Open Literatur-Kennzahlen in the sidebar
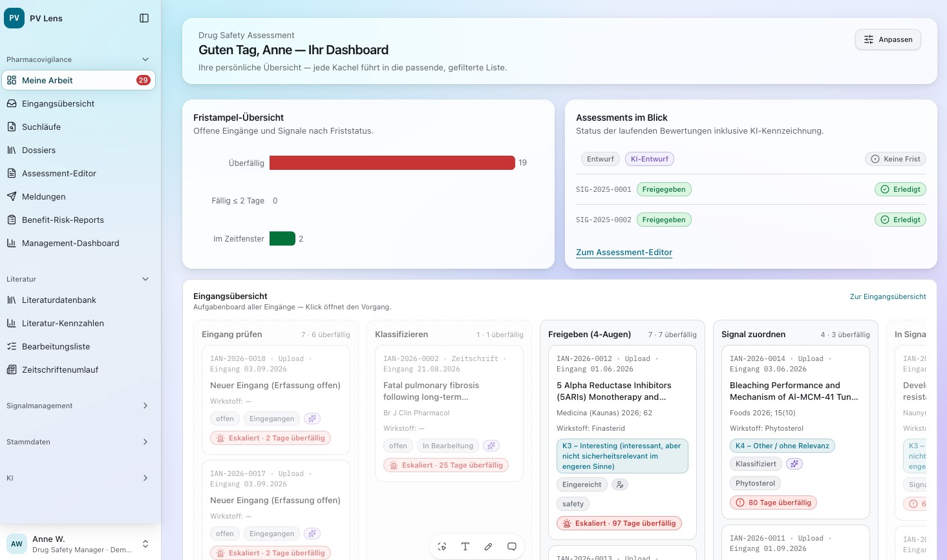Viewport: 947px width, 560px height. (78, 323)
